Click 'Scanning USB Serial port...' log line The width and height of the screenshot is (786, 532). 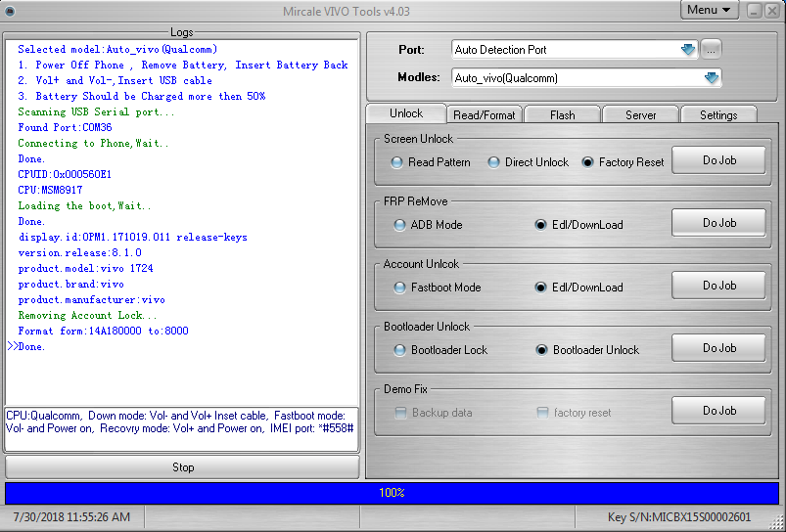tap(96, 111)
